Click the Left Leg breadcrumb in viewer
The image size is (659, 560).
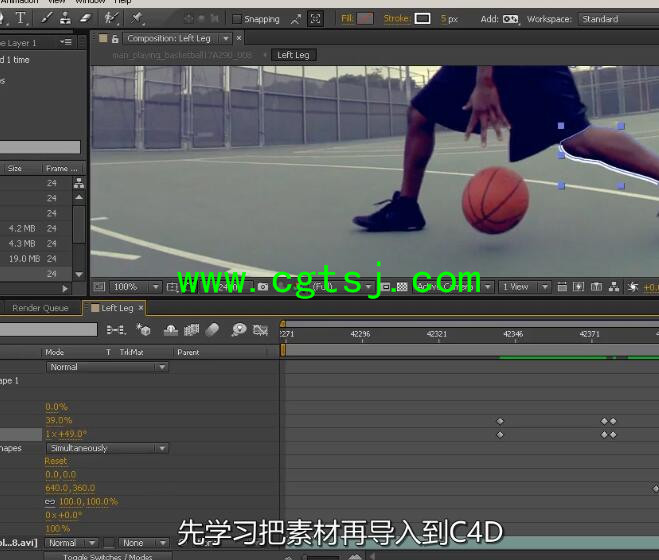pyautogui.click(x=293, y=55)
